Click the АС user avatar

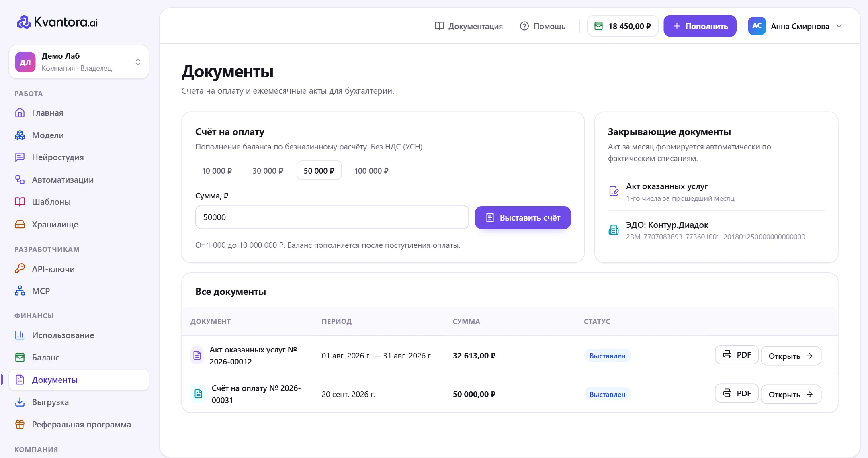757,26
